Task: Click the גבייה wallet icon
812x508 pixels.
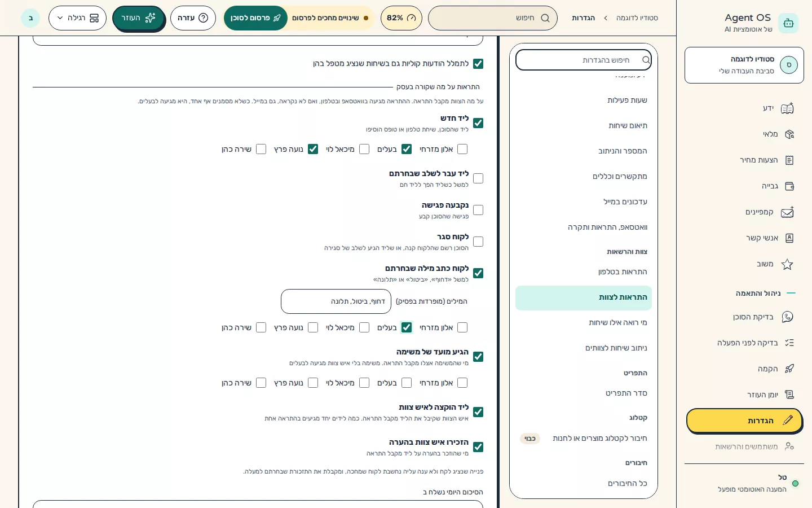Action: (789, 186)
